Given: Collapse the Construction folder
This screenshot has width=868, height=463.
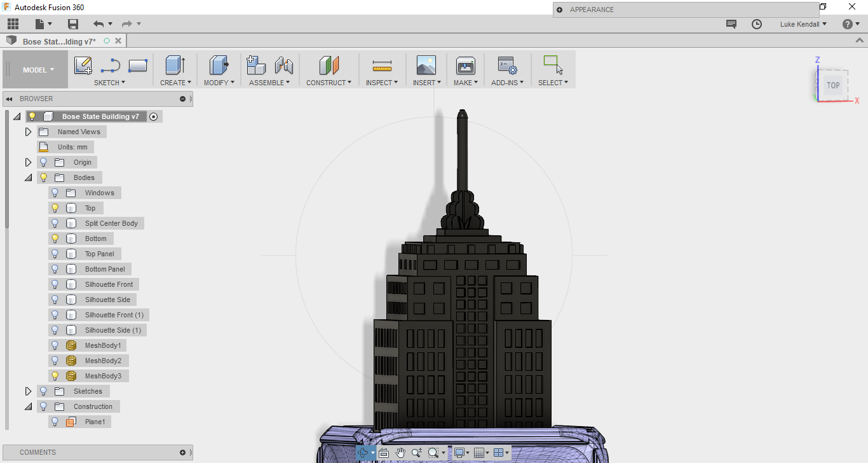Looking at the screenshot, I should point(28,407).
